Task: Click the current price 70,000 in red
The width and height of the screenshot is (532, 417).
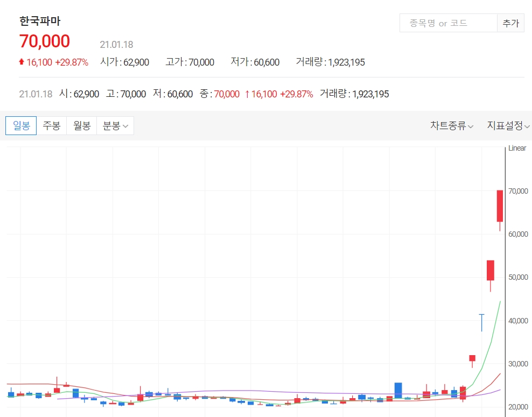Action: tap(45, 41)
